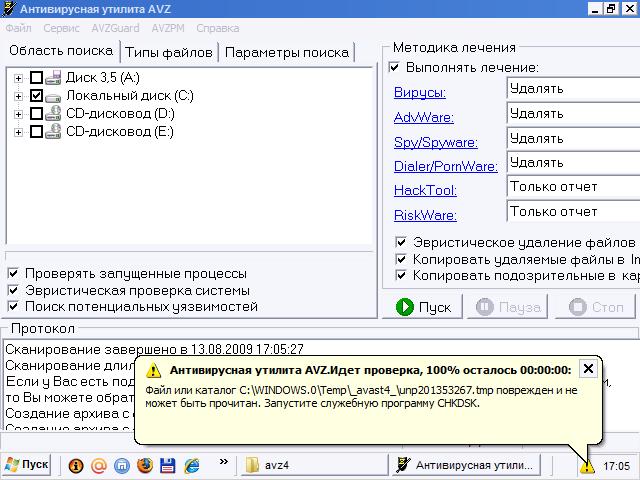
Task: Click the AdWare link
Action: 424,118
